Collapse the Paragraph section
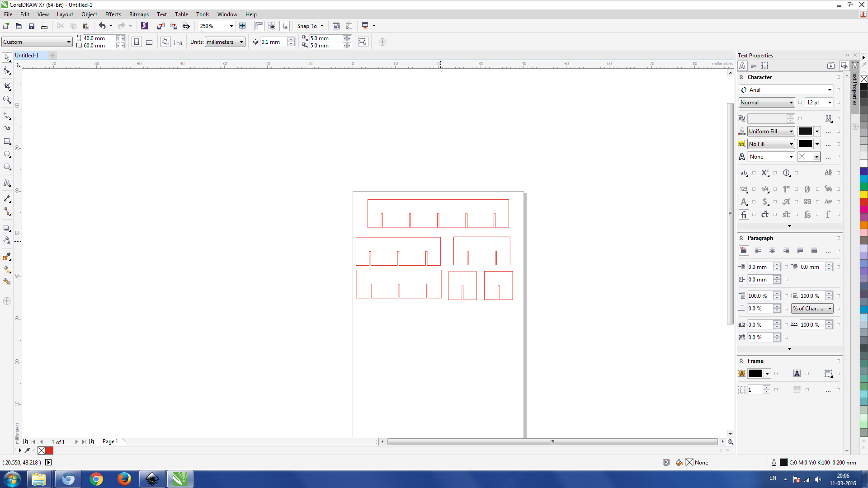The height and width of the screenshot is (488, 868). click(x=741, y=238)
